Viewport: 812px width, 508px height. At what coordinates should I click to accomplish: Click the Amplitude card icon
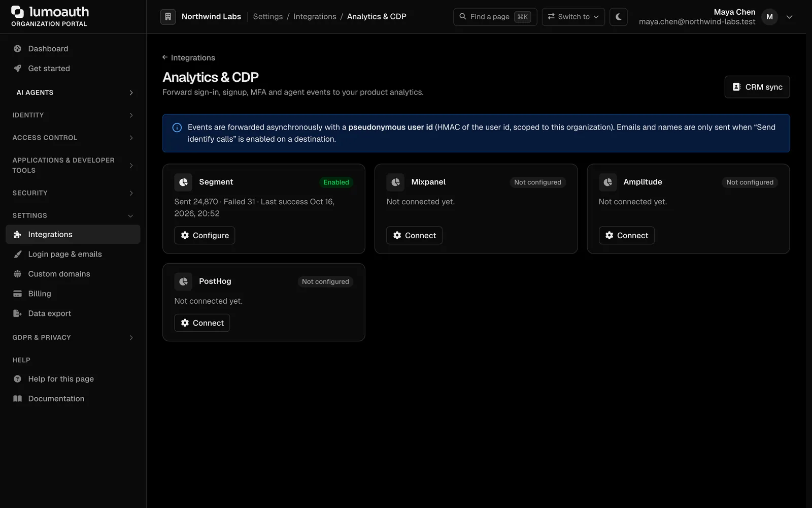[x=607, y=182]
